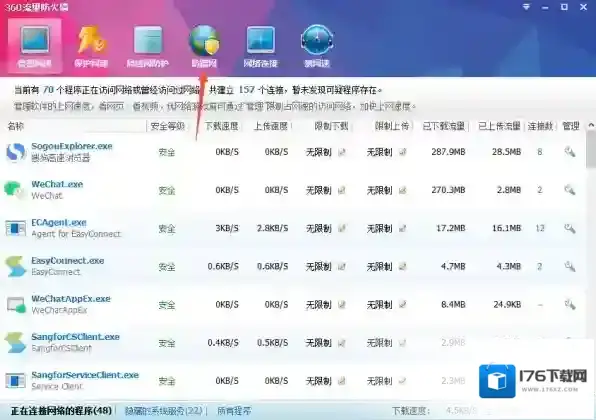Edit download limit for SangforCSClient.exe

[342, 343]
